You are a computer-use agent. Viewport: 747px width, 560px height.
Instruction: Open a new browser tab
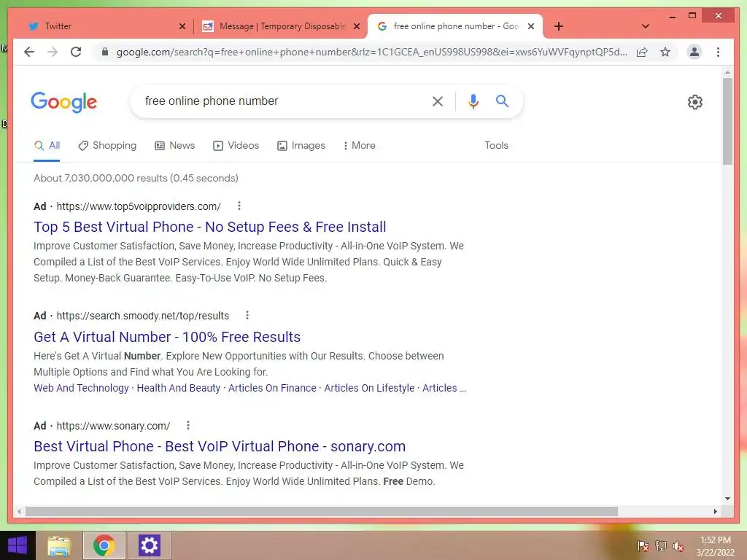point(559,26)
